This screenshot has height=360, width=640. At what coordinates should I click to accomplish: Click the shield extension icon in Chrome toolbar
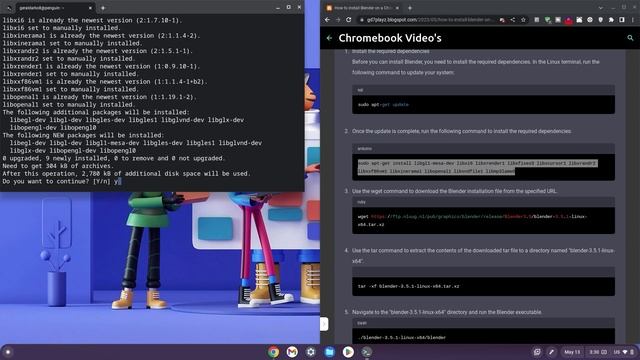(600, 20)
